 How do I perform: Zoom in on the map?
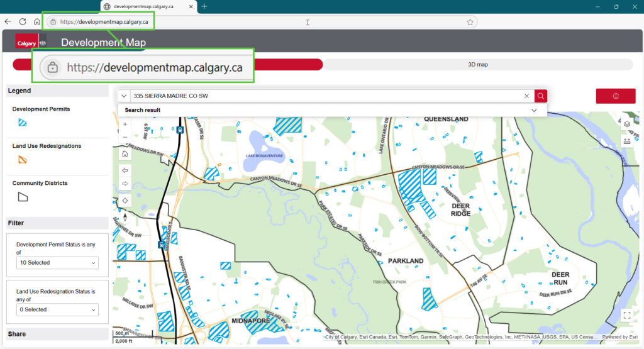point(125,124)
